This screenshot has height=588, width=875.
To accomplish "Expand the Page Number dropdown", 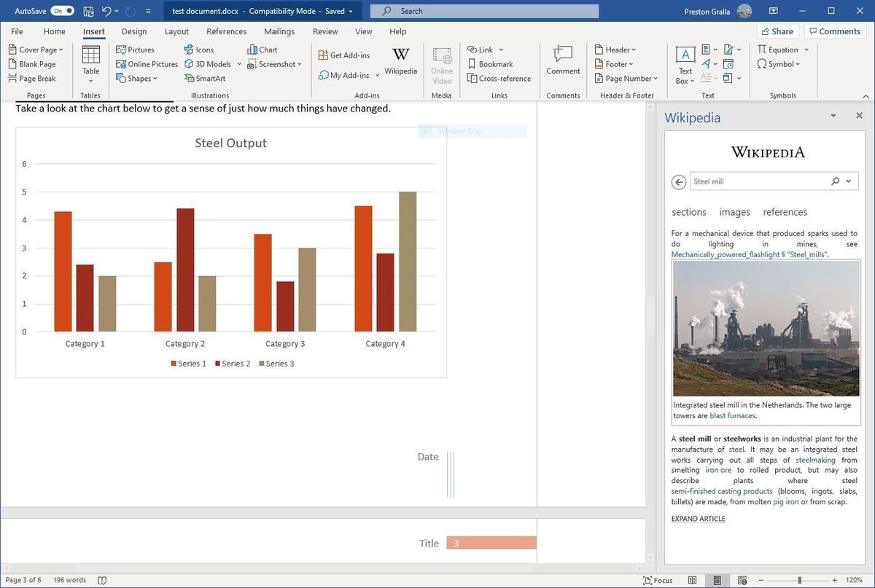I will [626, 79].
